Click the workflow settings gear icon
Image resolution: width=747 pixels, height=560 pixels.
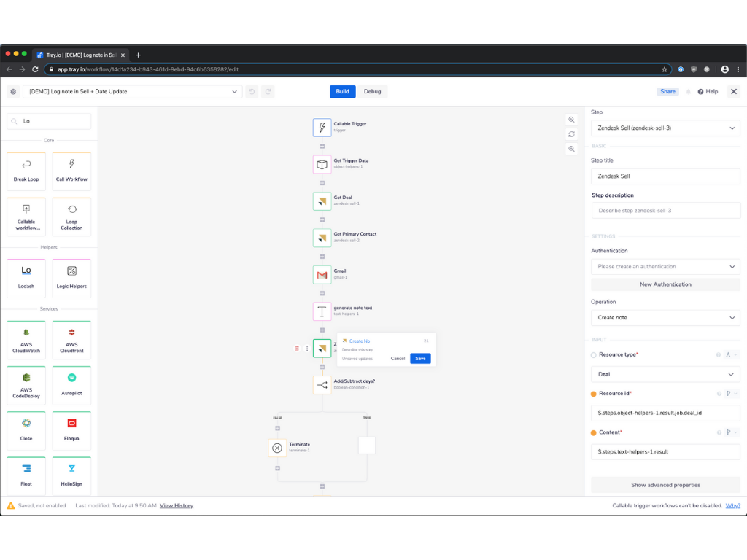[x=13, y=92]
